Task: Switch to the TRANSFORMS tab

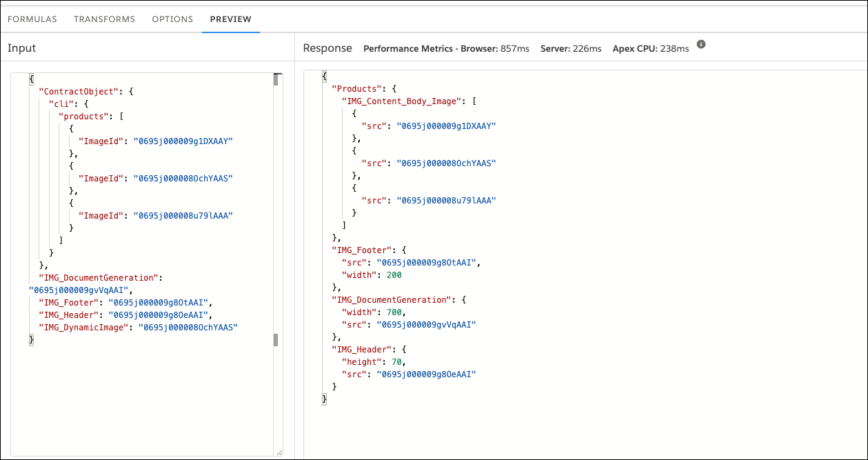Action: tap(104, 19)
